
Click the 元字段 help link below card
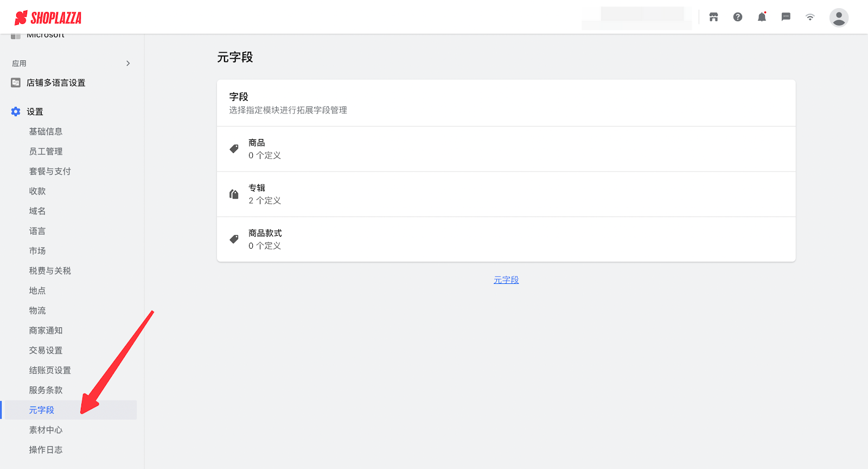tap(506, 280)
